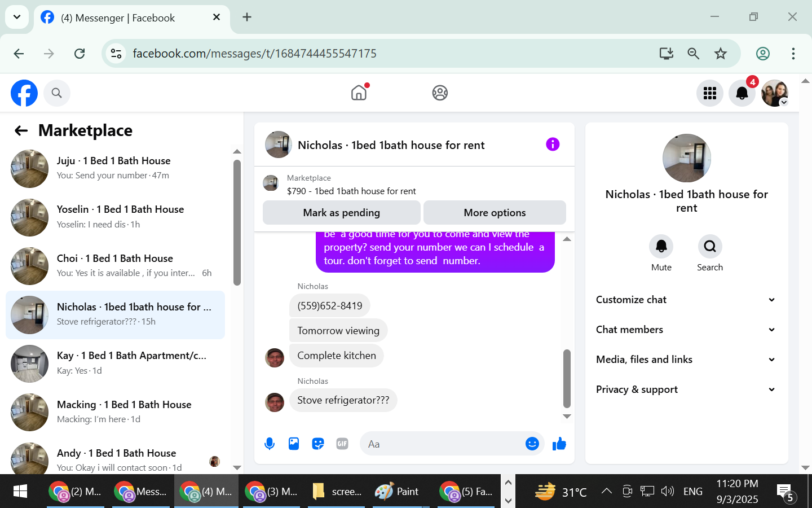Click the page vertical scrollbar down arrow
This screenshot has width=812, height=508.
pos(805,468)
